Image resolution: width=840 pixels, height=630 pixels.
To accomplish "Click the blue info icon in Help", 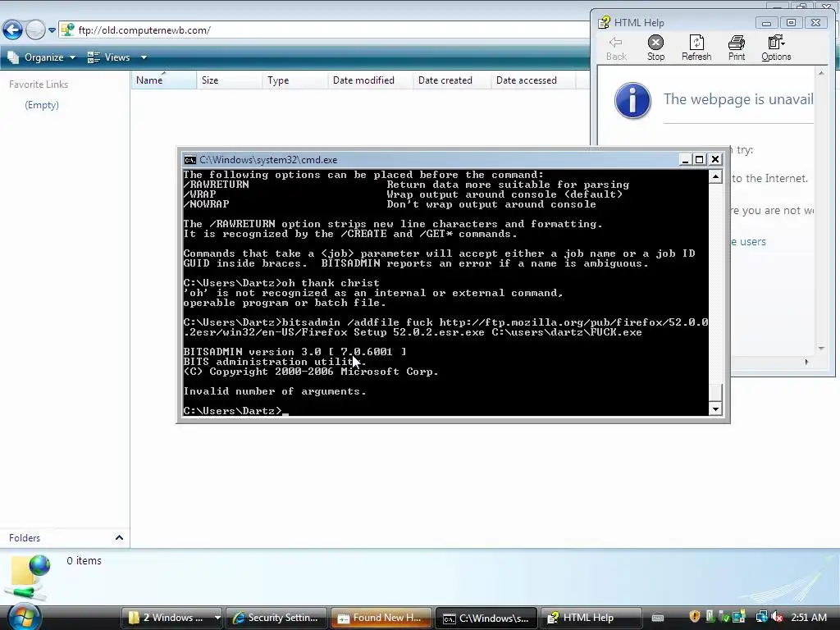I will coord(632,100).
